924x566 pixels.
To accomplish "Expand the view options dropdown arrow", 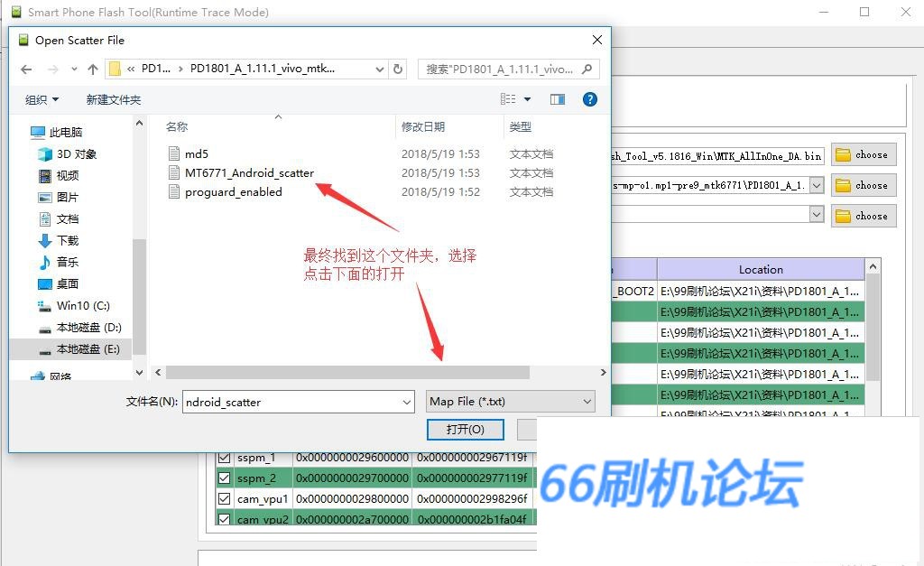I will [527, 99].
